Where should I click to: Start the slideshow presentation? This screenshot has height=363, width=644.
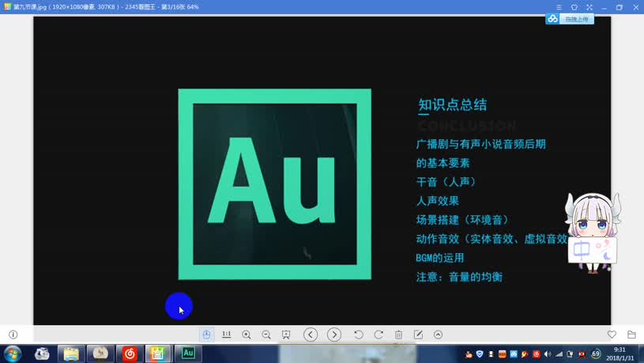click(x=286, y=335)
